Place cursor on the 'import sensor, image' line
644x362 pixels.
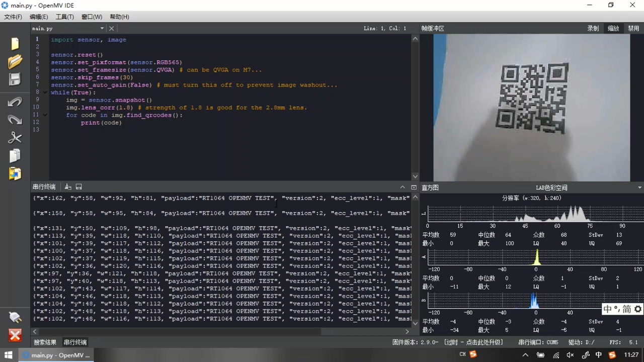[89, 40]
